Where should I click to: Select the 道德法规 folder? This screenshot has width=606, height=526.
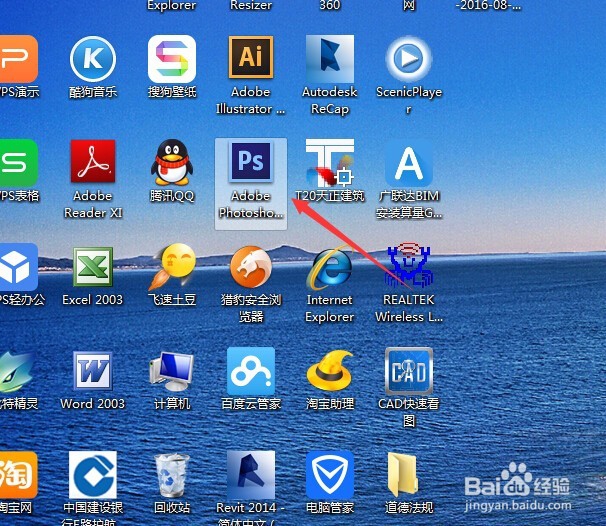point(403,475)
